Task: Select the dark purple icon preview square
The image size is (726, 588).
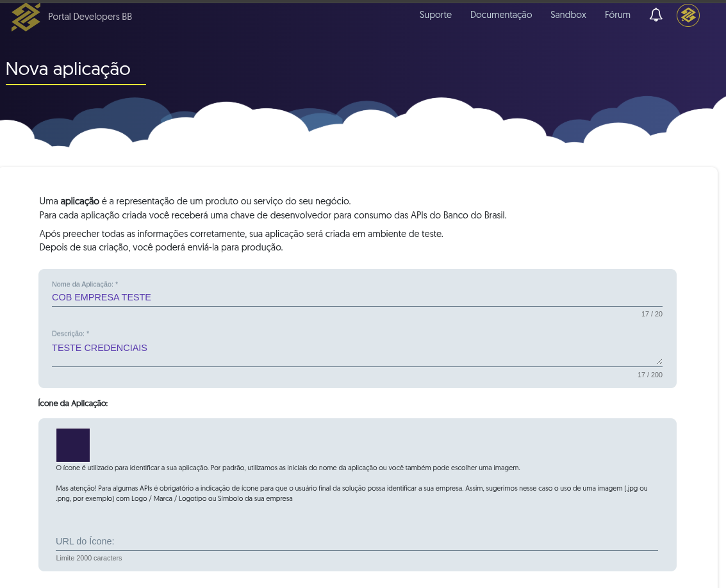Action: [x=73, y=445]
